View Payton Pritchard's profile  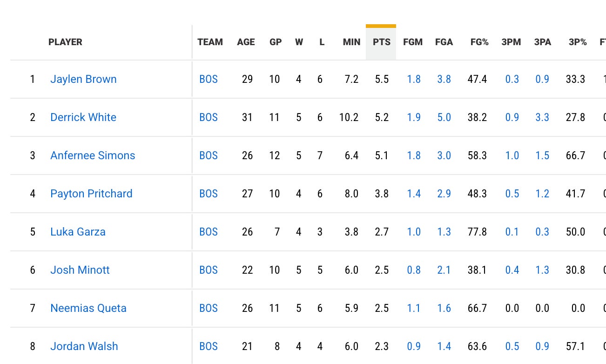91,194
